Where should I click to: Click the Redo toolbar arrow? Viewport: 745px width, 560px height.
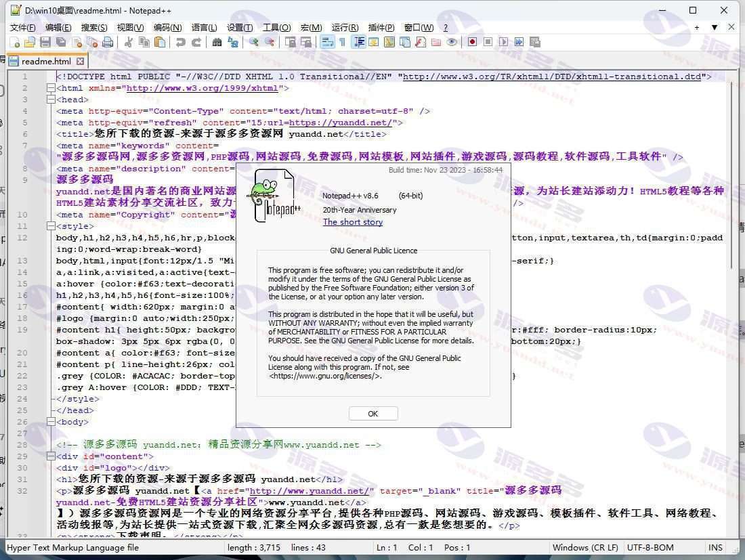click(x=196, y=42)
